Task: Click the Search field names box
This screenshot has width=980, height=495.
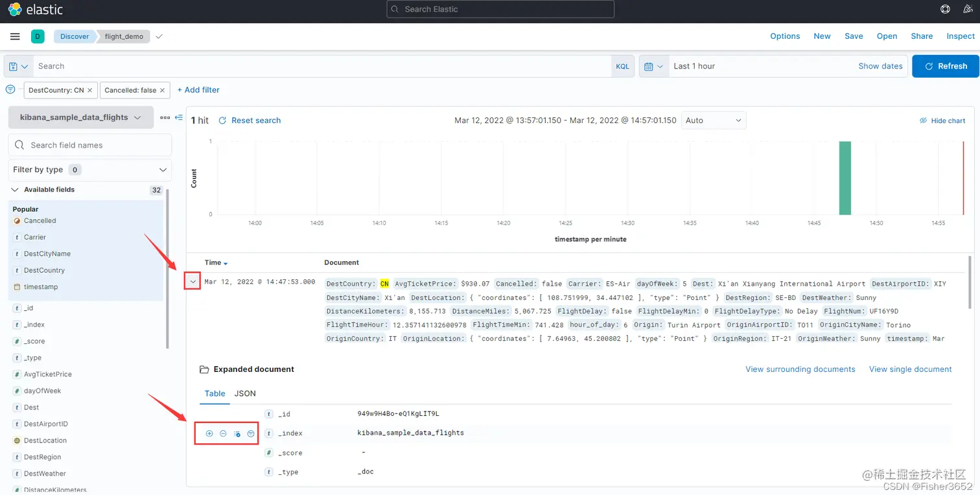Action: (90, 145)
